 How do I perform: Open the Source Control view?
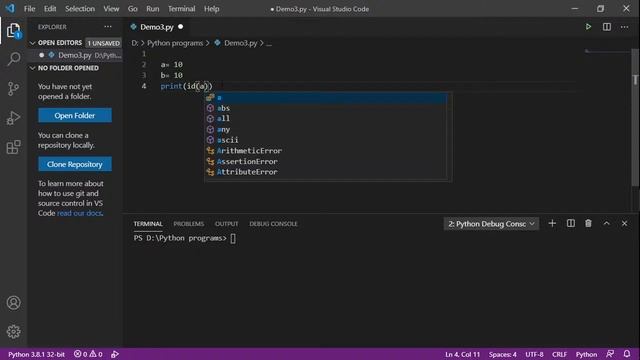13,88
